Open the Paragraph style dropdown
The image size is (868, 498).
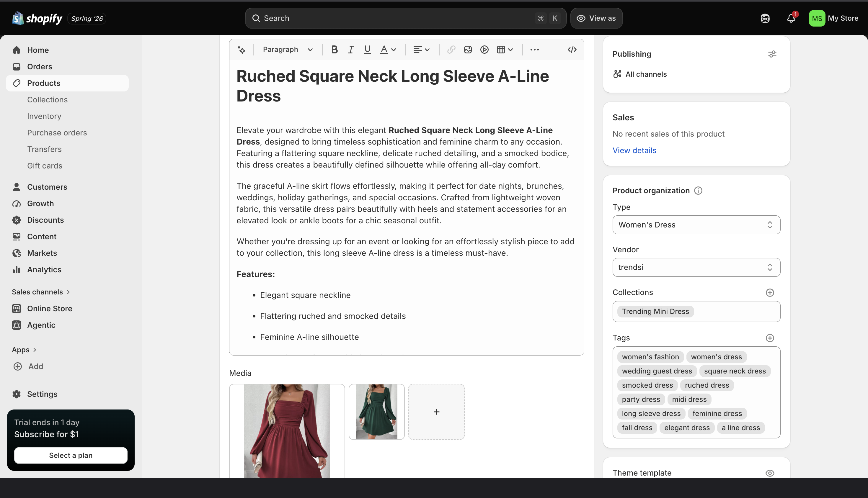[288, 50]
